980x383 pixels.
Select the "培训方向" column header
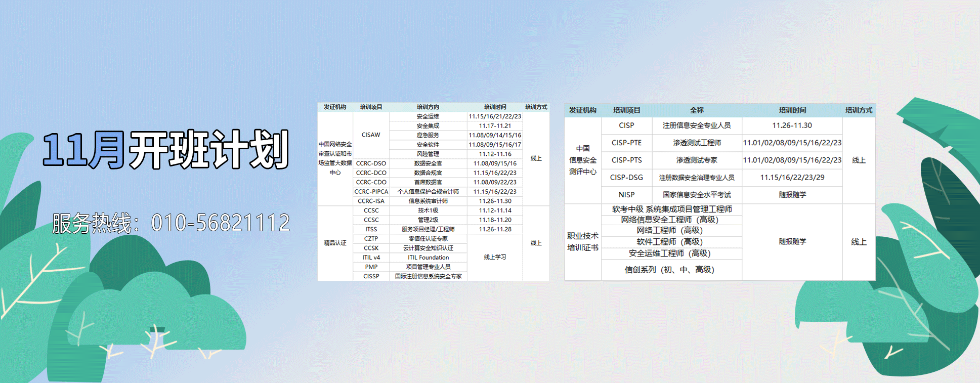[x=428, y=107]
